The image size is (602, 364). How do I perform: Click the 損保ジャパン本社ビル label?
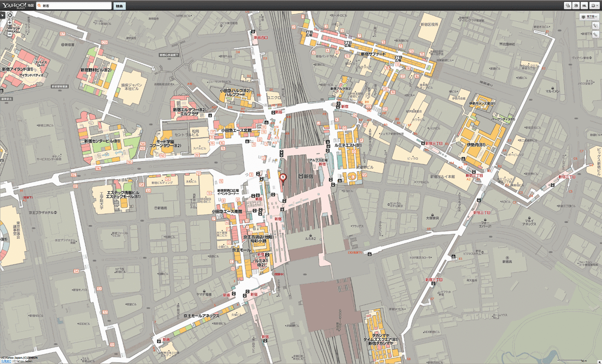[x=132, y=88]
